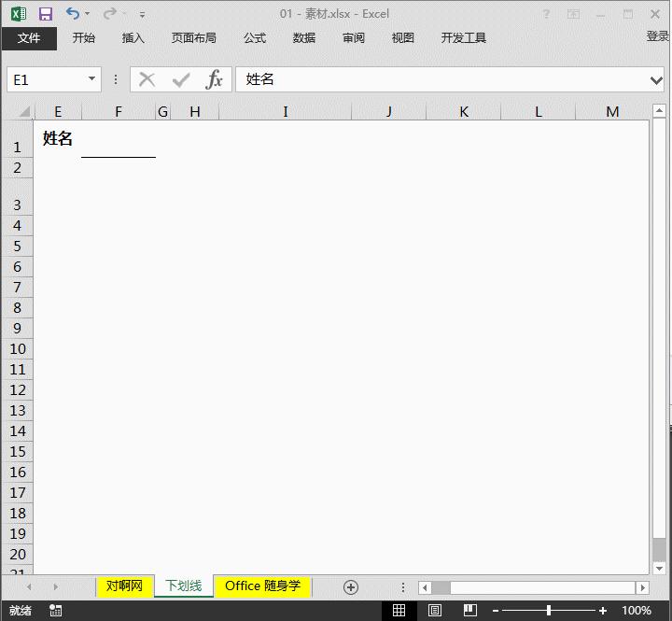Add a new sheet with plus icon
Viewport: 672px width, 621px height.
click(x=351, y=586)
